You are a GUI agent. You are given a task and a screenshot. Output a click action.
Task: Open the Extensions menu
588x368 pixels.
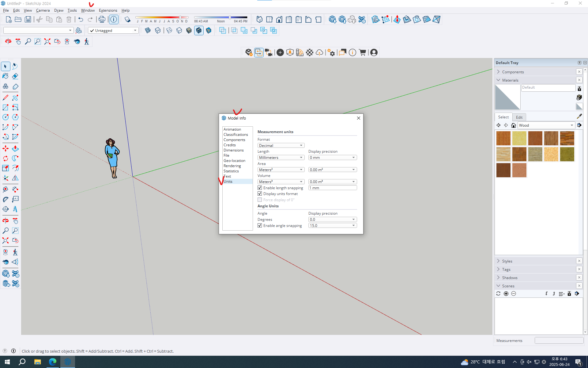pos(108,10)
